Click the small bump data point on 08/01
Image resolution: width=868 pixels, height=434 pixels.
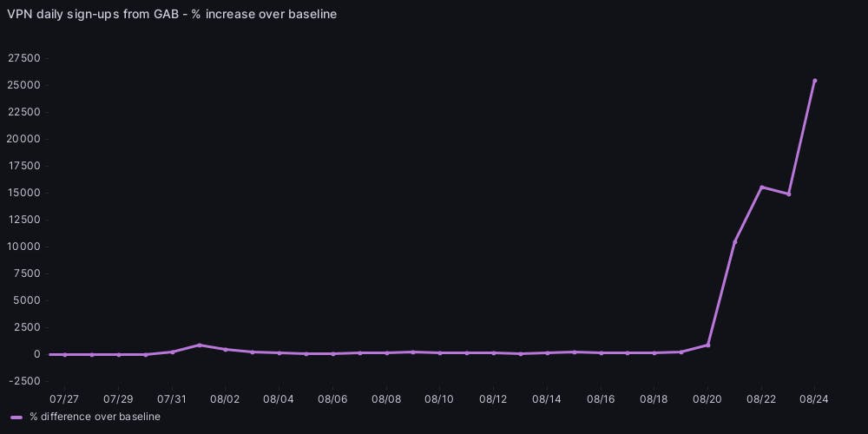click(199, 345)
